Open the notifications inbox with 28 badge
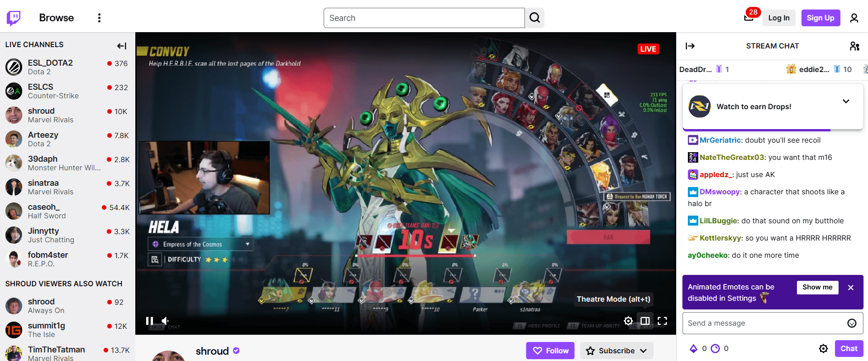This screenshot has height=361, width=868. (x=749, y=17)
